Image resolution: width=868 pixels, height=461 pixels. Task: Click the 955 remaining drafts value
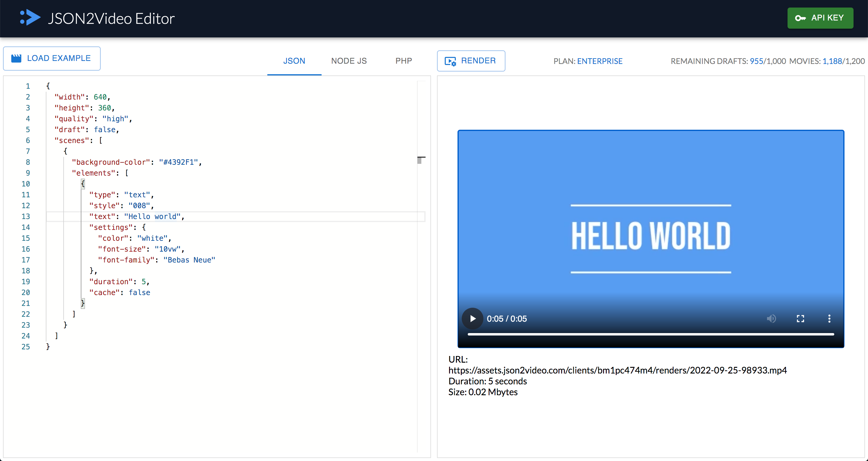coord(756,61)
